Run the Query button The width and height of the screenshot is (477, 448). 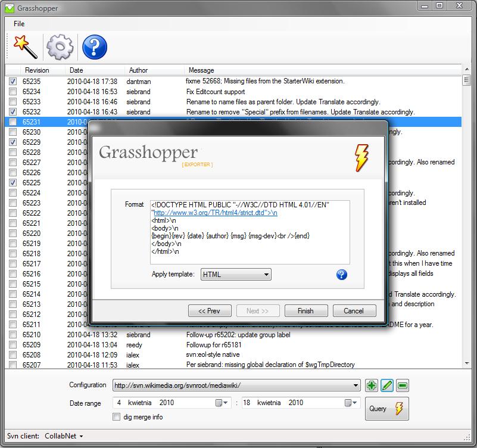click(x=387, y=409)
